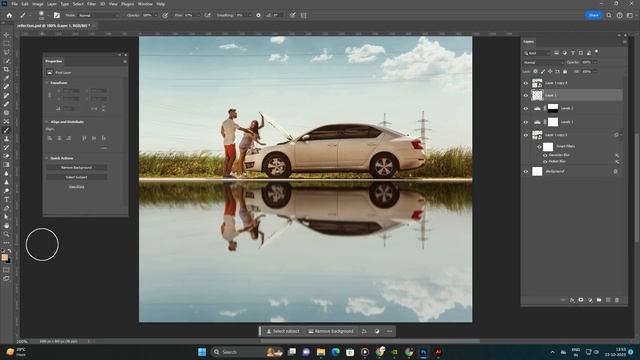The image size is (640, 360).
Task: Hide the Background layer
Action: (x=526, y=172)
